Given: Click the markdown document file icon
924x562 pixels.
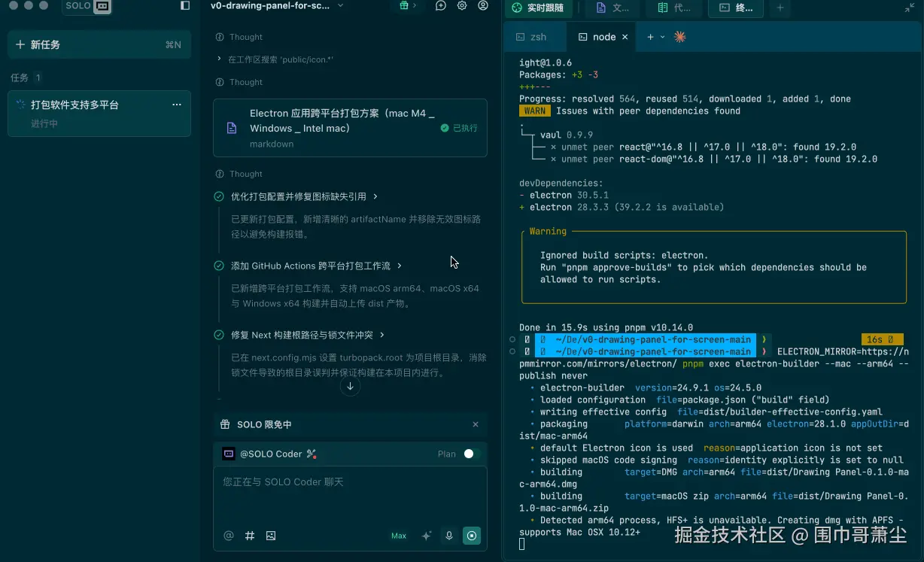Looking at the screenshot, I should click(232, 128).
